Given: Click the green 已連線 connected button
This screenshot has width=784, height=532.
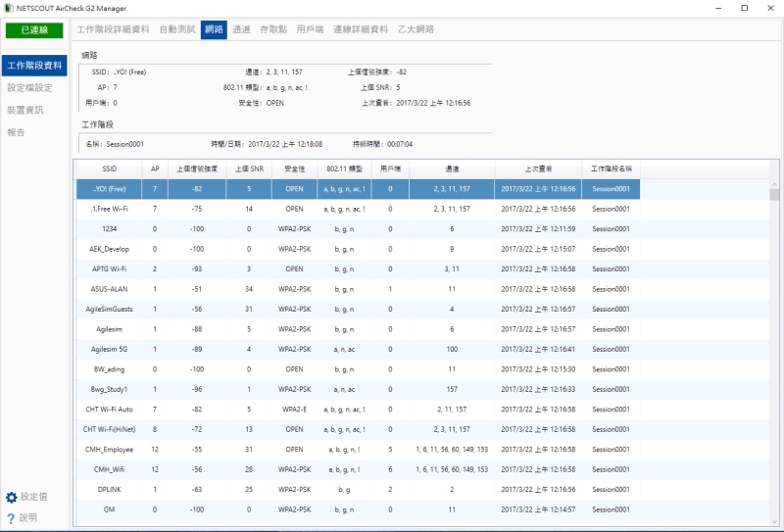Looking at the screenshot, I should point(34,30).
